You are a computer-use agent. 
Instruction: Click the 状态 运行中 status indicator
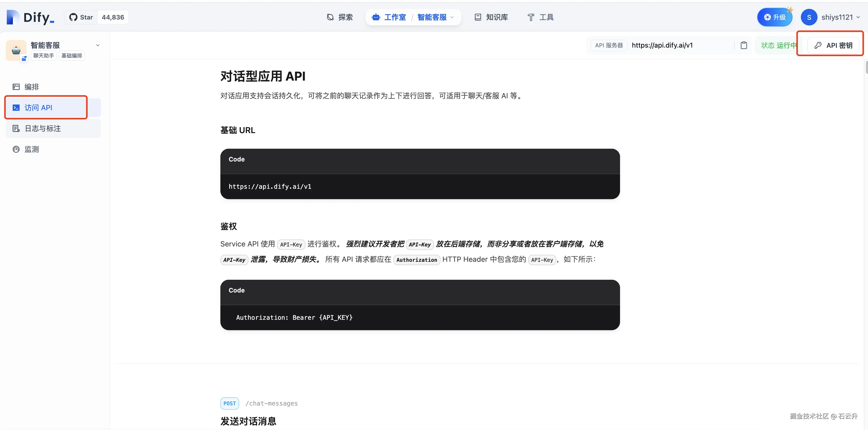778,45
